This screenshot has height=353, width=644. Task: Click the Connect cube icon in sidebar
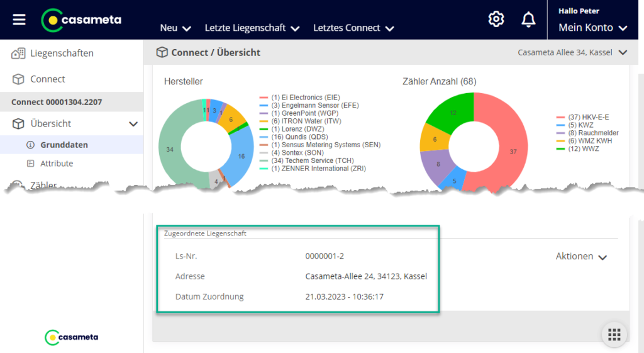18,79
